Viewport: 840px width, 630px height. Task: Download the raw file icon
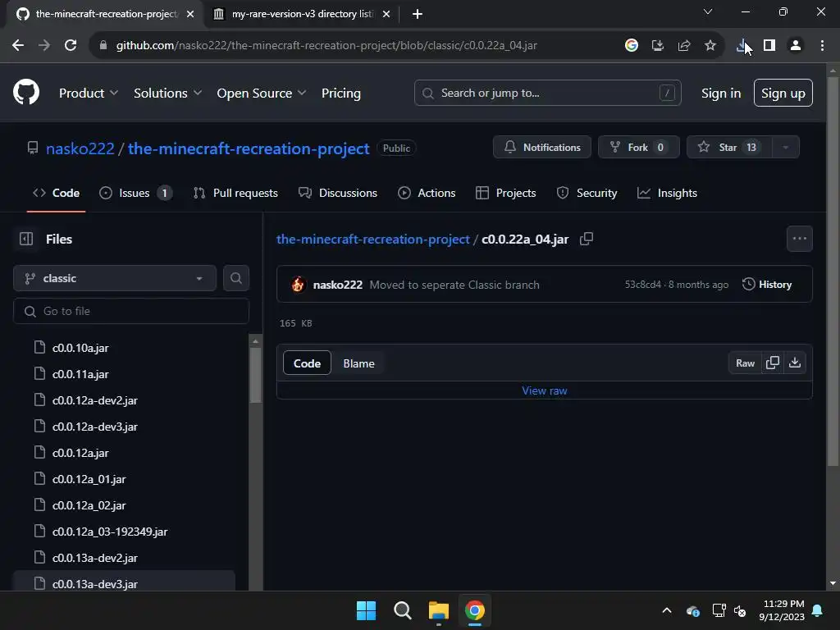795,363
